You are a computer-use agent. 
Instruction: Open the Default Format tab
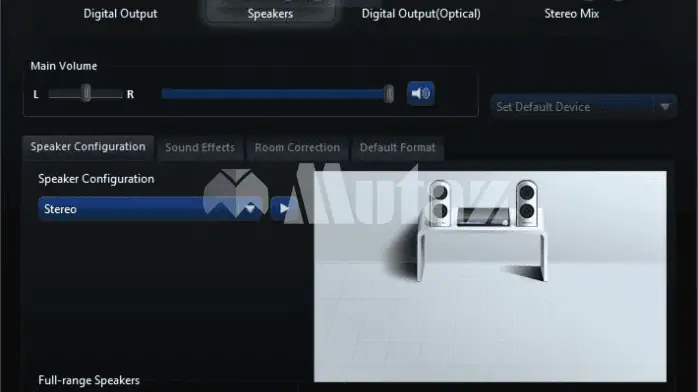398,148
